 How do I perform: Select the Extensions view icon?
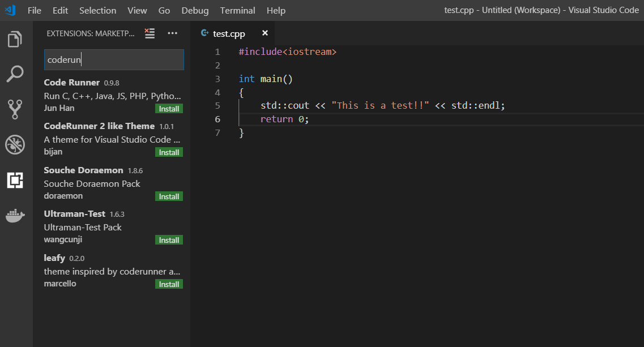click(15, 180)
